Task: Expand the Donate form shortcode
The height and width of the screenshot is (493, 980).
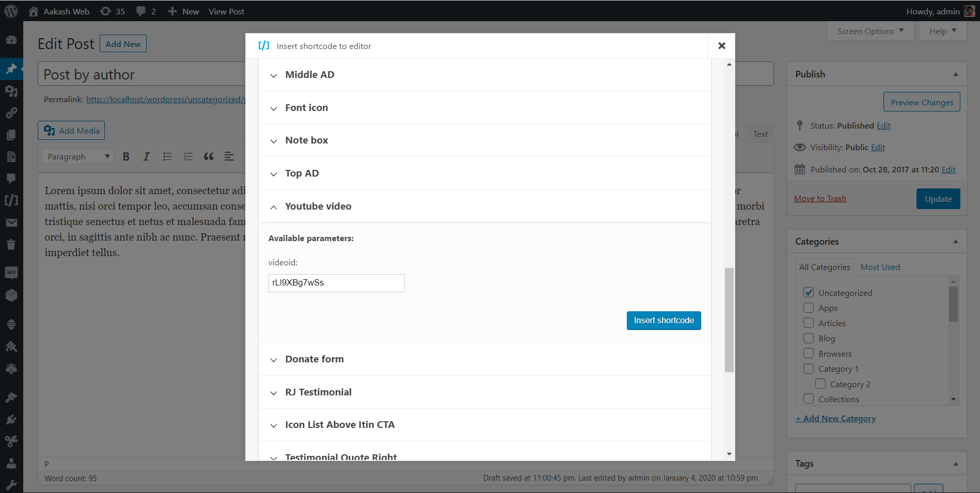Action: coord(484,359)
